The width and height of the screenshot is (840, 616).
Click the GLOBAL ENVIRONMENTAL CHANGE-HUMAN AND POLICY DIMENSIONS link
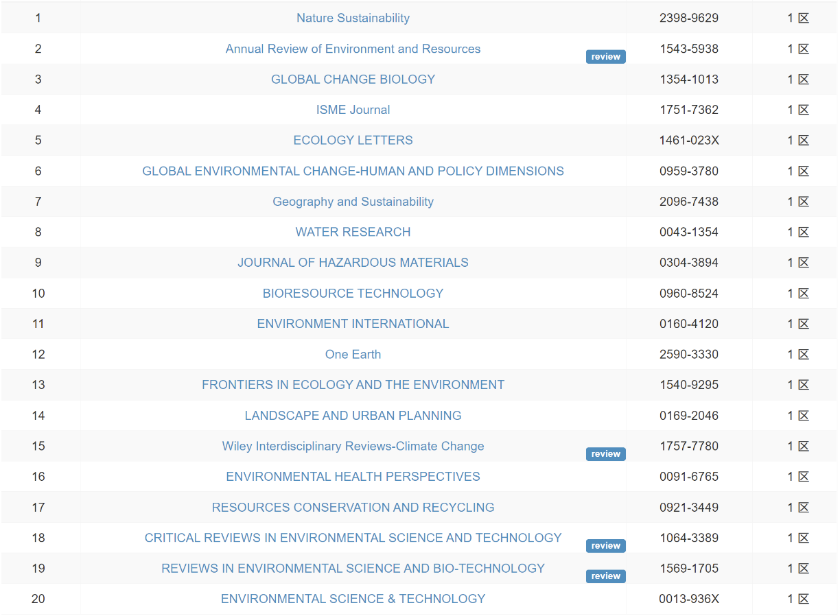point(353,171)
